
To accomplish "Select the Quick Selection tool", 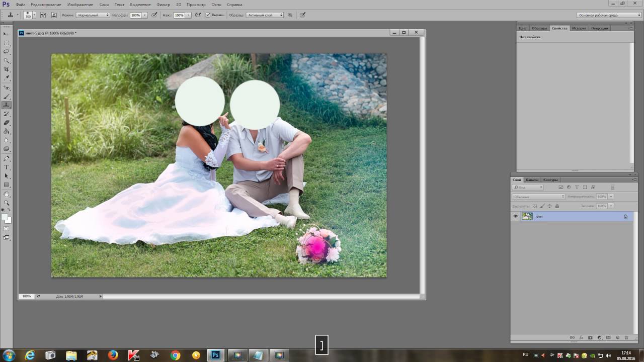I will (7, 61).
